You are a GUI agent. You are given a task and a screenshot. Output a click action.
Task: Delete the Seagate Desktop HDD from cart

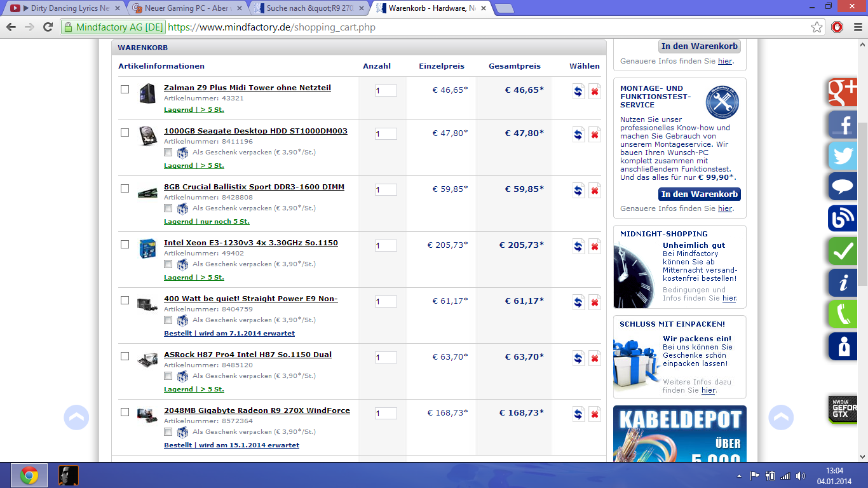click(x=595, y=134)
